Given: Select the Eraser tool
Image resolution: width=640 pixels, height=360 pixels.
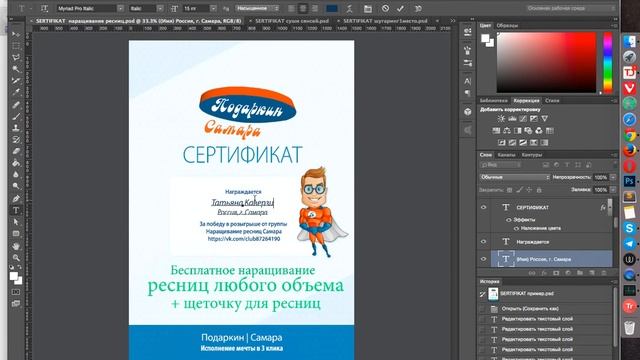Looking at the screenshot, I should [16, 151].
